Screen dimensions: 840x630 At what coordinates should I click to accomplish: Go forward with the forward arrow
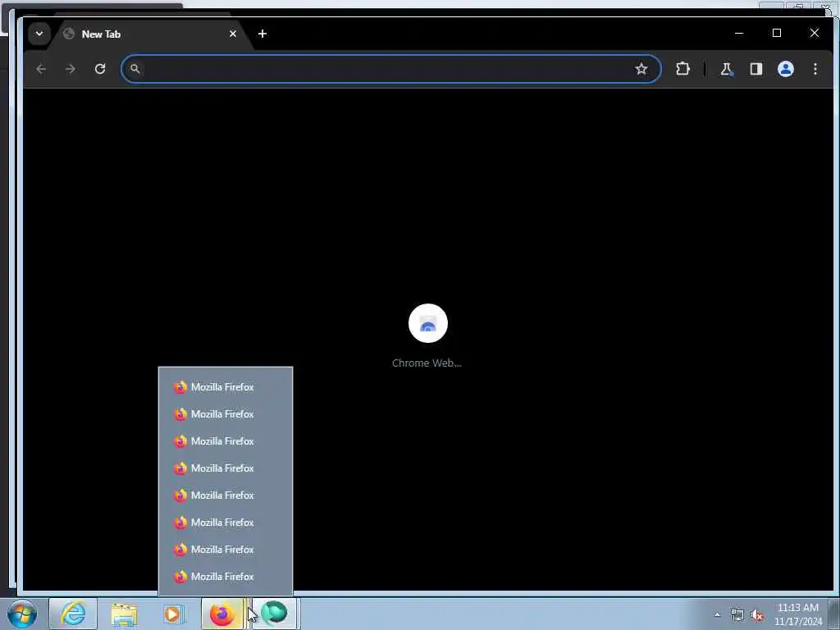tap(71, 69)
